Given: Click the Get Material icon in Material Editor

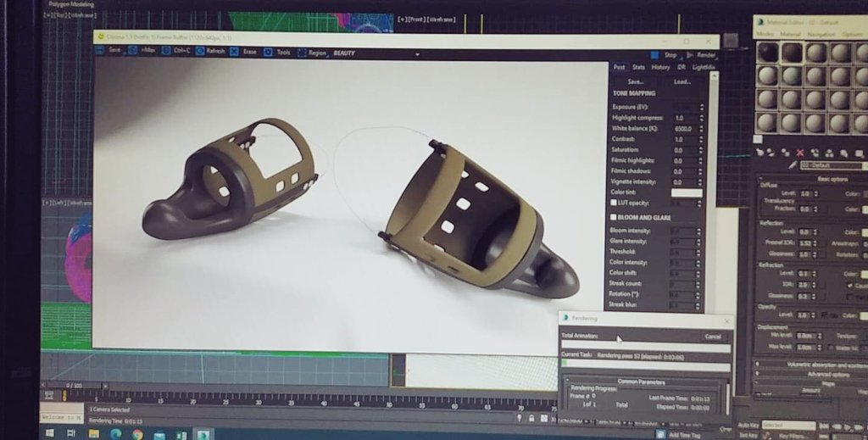Looking at the screenshot, I should (x=760, y=153).
